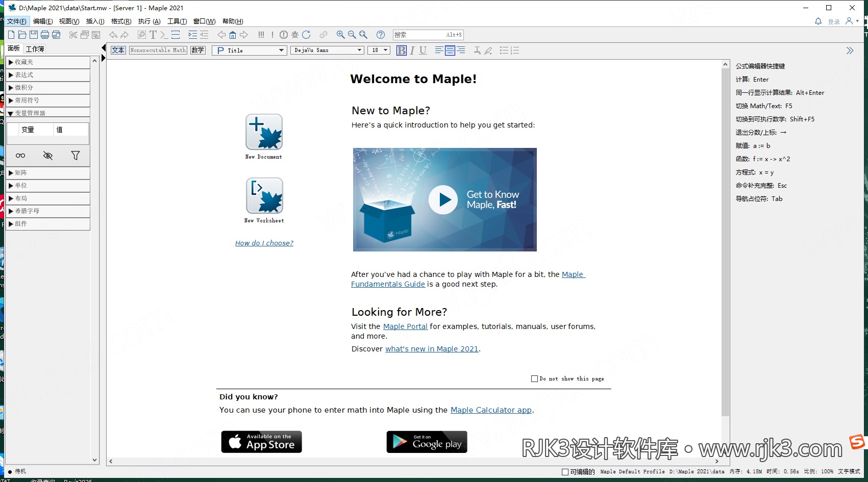Click the numbered list icon
Viewport: 868px width, 482px height.
tap(515, 50)
